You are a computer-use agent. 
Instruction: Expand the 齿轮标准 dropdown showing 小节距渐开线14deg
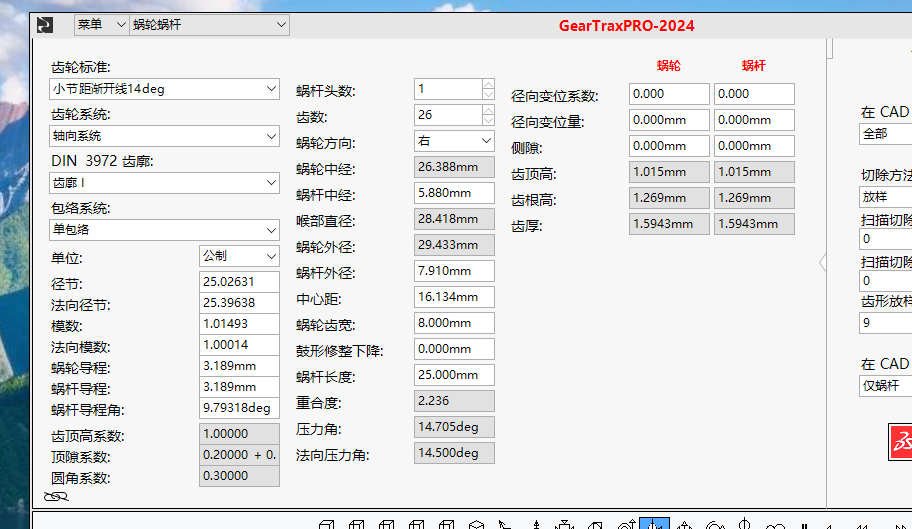pyautogui.click(x=164, y=89)
